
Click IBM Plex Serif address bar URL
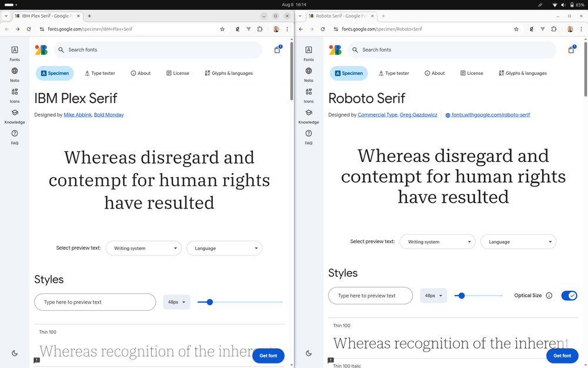click(x=90, y=29)
